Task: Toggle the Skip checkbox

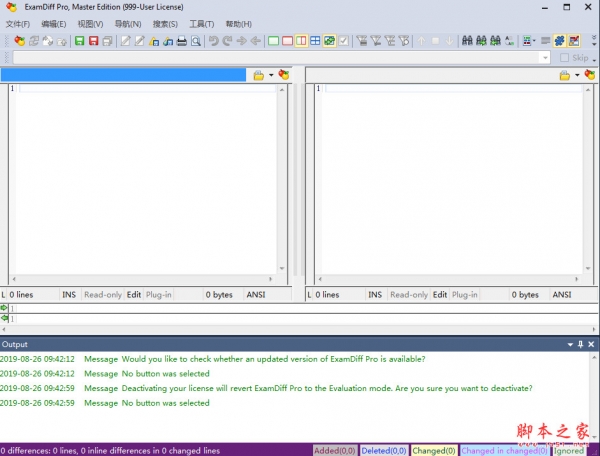Action: coord(566,58)
